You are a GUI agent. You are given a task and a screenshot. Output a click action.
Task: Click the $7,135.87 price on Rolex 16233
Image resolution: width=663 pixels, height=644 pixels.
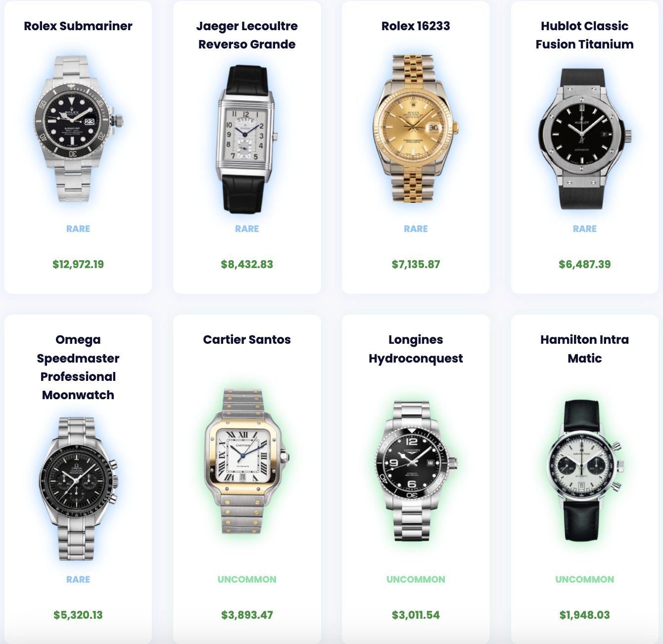point(416,264)
